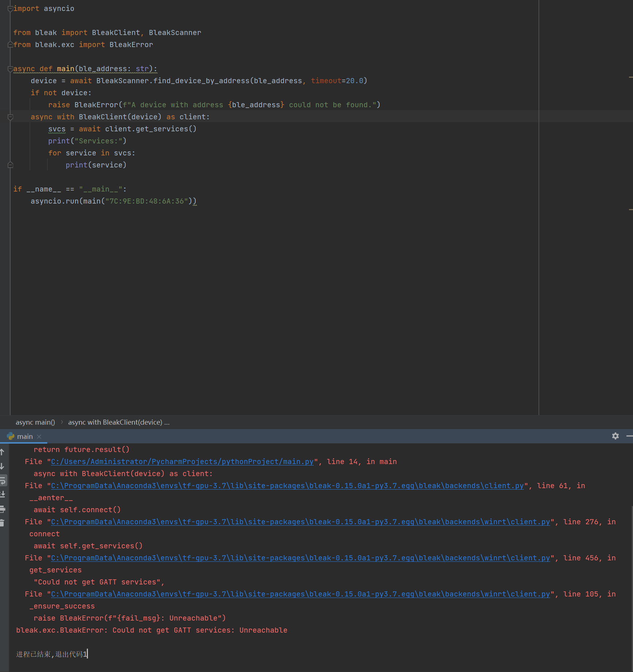This screenshot has width=633, height=672.
Task: Click the warning stripe mark beside find_device_by_address line
Action: tap(631, 77)
